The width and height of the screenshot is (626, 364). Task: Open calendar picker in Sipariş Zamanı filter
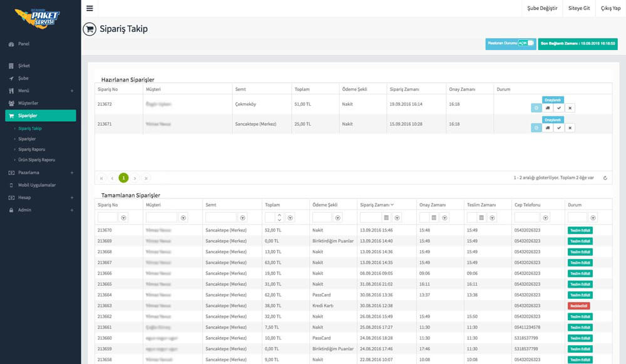click(386, 218)
